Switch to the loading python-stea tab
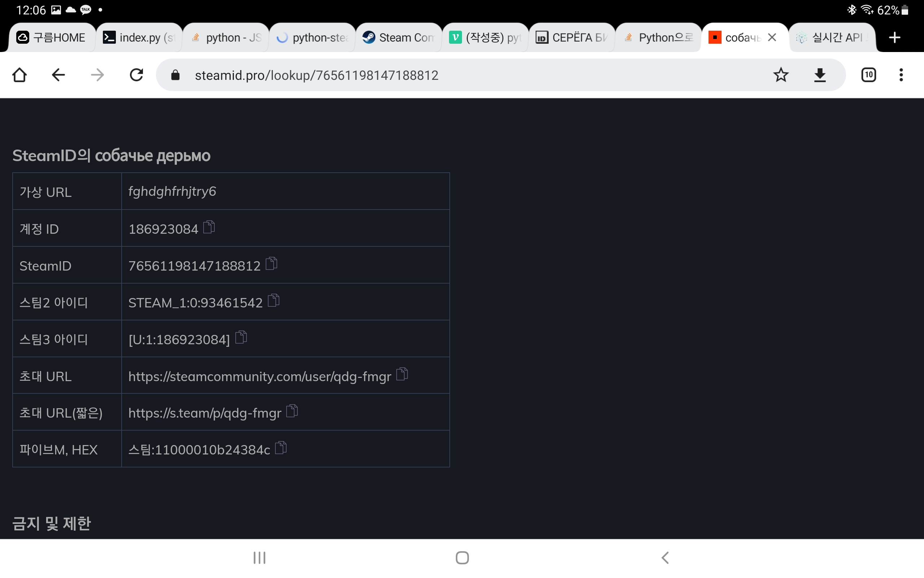This screenshot has height=578, width=924. pyautogui.click(x=312, y=38)
